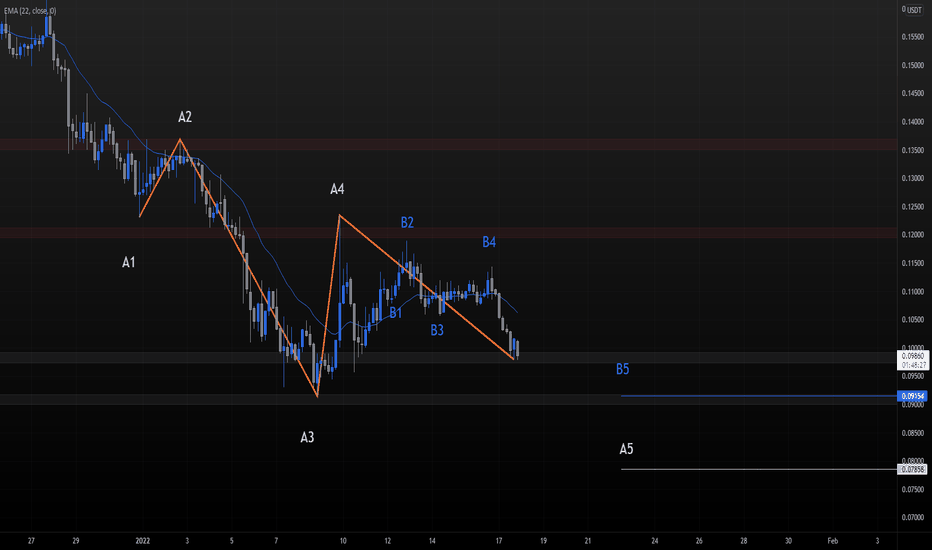The height and width of the screenshot is (550, 932).
Task: Click the USDT currency label on price axis
Action: tap(914, 10)
